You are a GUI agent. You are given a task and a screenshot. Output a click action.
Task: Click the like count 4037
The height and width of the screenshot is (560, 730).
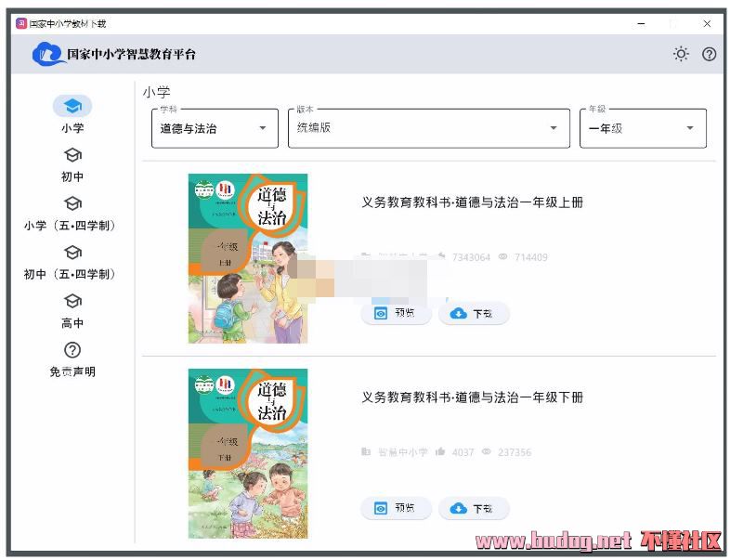[463, 452]
